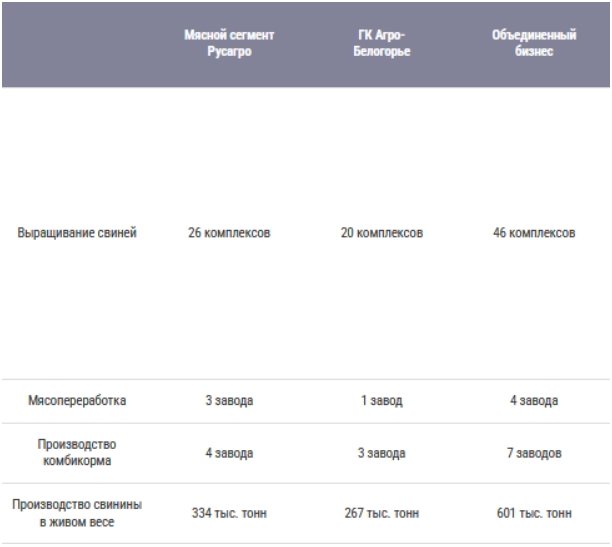Click the 'Выращивание свиней' row label

tap(77, 234)
